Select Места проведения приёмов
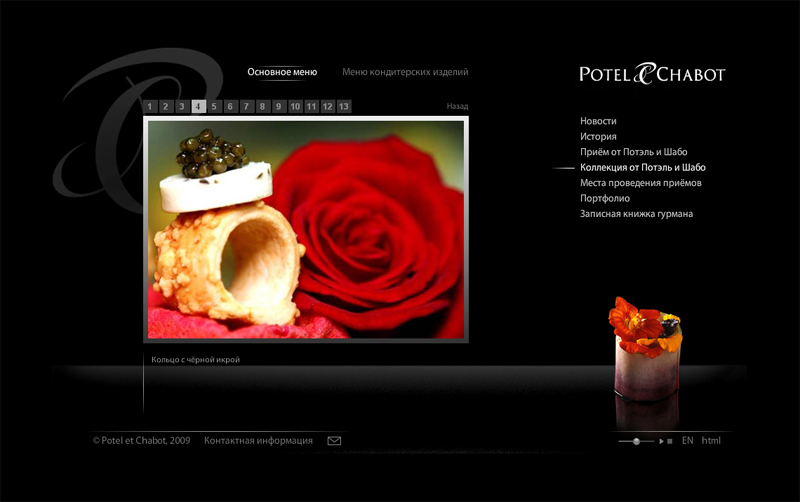 [640, 183]
